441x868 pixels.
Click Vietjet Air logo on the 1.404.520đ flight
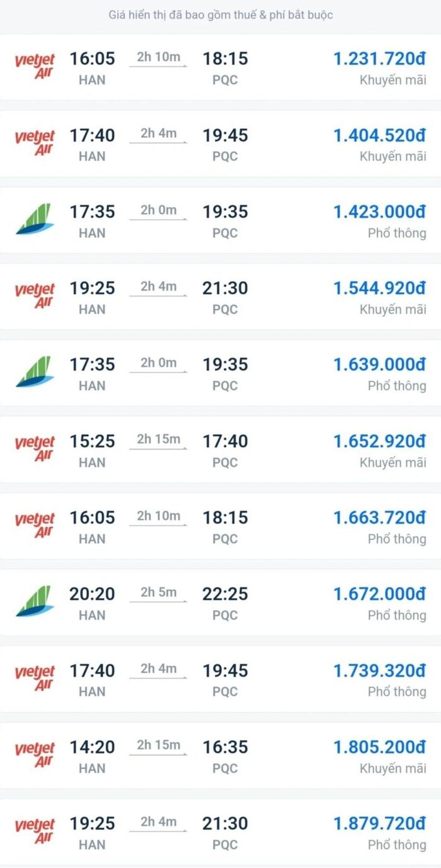35,142
